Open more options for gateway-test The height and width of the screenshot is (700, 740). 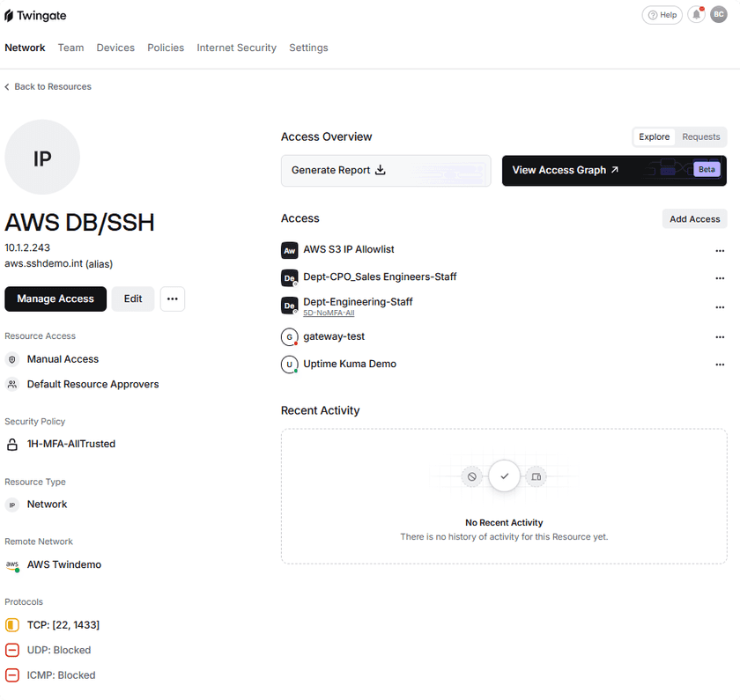click(720, 336)
